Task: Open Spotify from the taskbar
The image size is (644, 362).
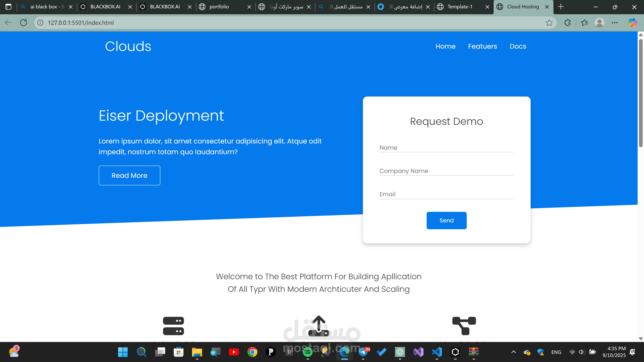Action: pos(308,352)
